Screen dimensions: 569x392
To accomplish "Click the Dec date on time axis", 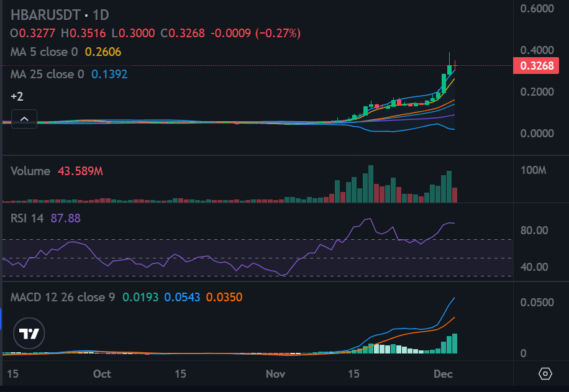I will 443,374.
